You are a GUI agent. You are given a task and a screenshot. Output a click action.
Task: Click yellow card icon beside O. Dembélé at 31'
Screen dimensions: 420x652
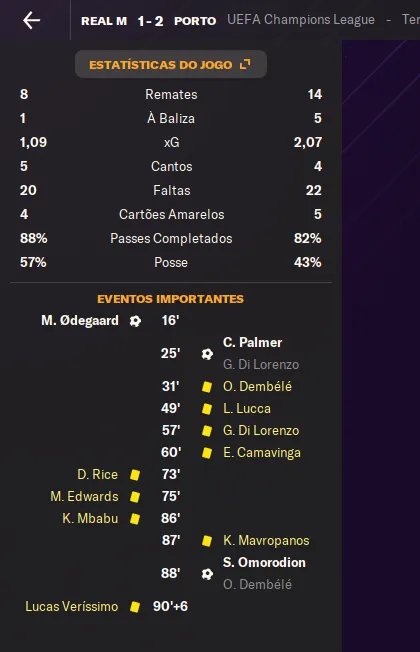[207, 387]
